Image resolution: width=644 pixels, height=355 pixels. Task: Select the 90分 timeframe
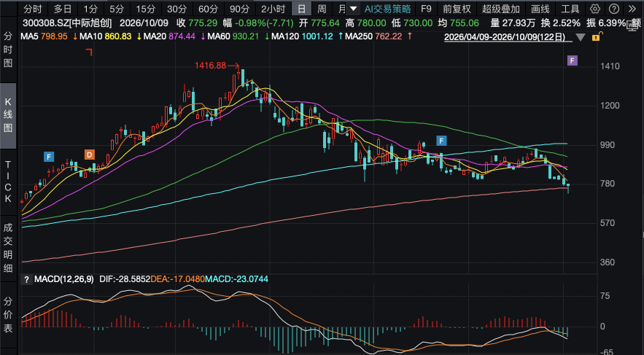239,9
